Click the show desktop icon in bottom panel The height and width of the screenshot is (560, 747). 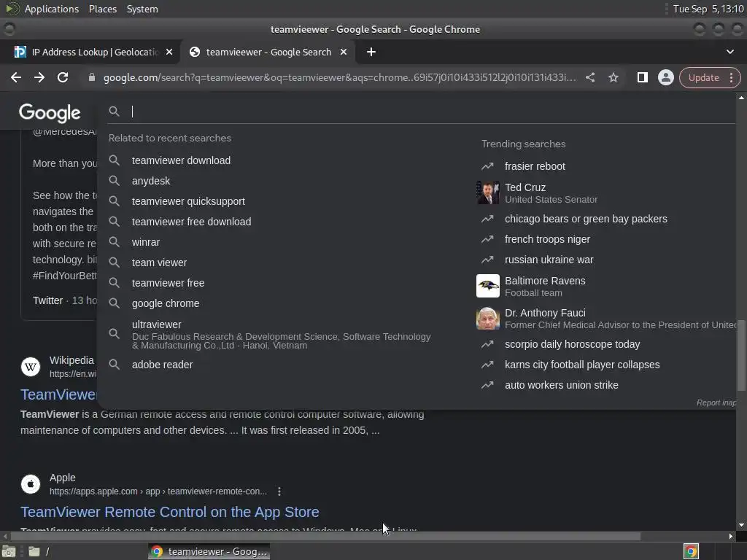pyautogui.click(x=9, y=551)
